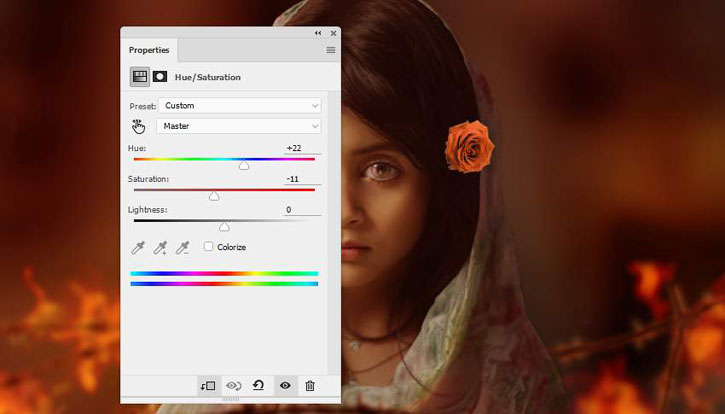Select the Add to Sample eyedropper
This screenshot has width=725, height=414.
tap(160, 248)
